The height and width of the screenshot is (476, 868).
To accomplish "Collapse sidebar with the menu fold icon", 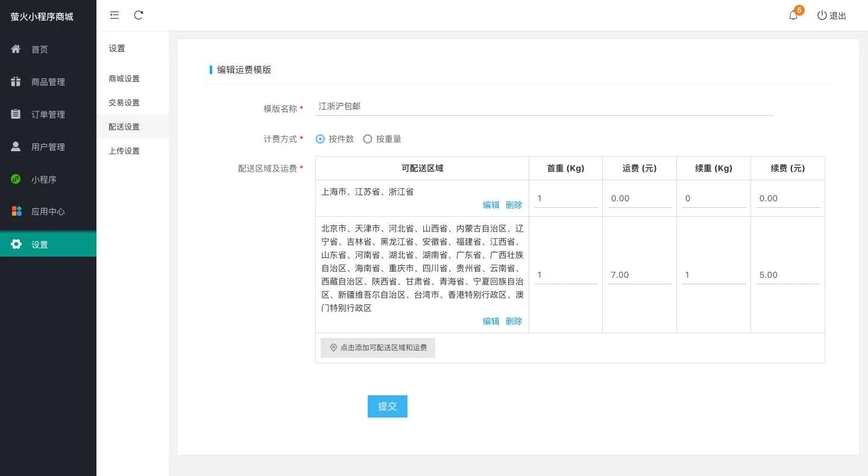I will tap(115, 15).
